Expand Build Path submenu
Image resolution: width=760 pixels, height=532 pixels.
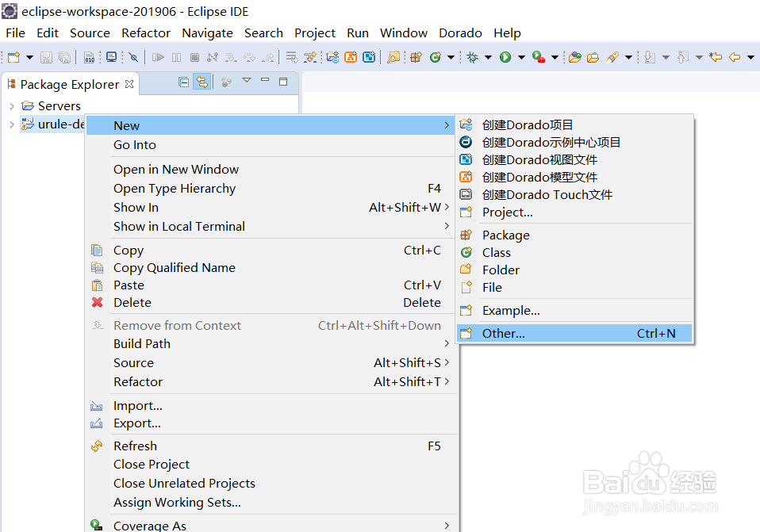click(x=271, y=343)
